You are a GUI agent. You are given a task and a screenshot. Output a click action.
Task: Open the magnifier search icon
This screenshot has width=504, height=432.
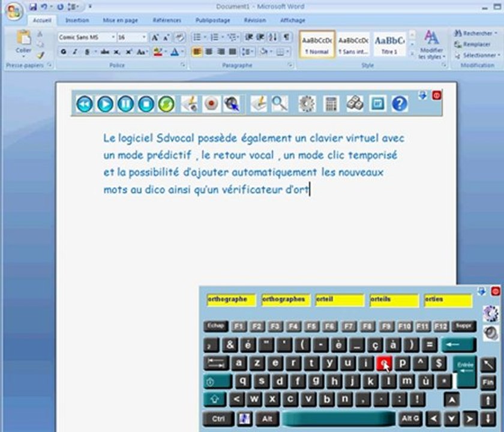pos(280,104)
